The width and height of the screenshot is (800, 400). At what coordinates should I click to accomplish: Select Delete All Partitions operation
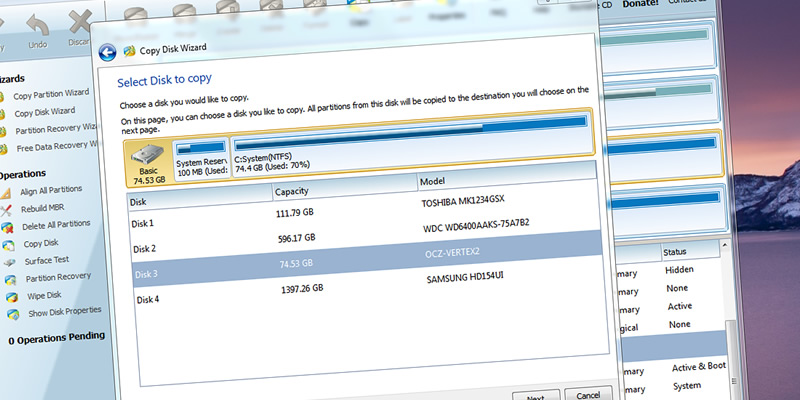pyautogui.click(x=56, y=225)
